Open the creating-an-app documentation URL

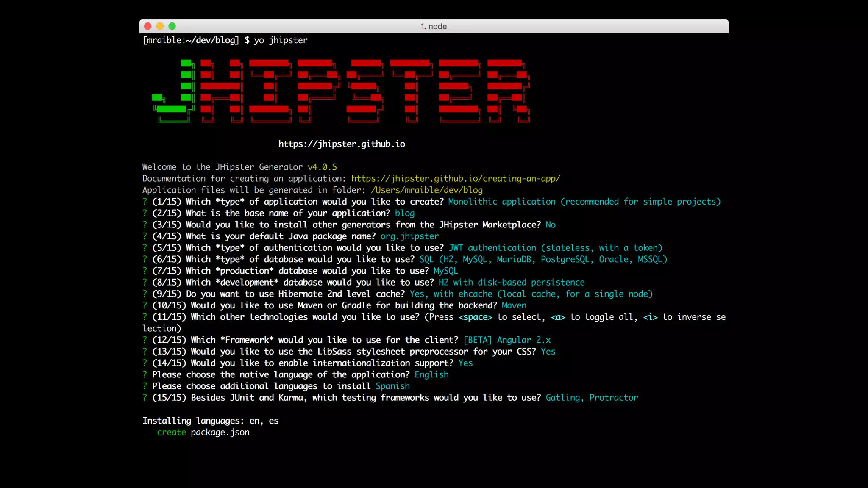coord(456,179)
